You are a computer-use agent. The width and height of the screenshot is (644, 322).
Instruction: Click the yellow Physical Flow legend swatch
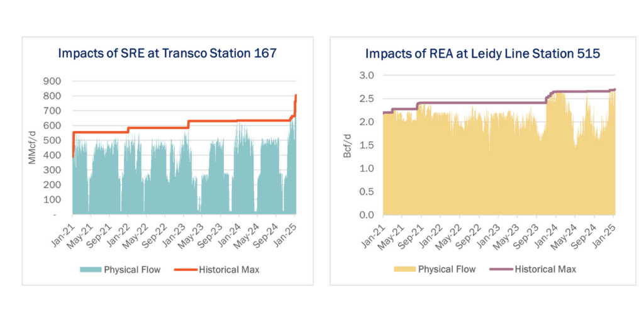tap(404, 269)
